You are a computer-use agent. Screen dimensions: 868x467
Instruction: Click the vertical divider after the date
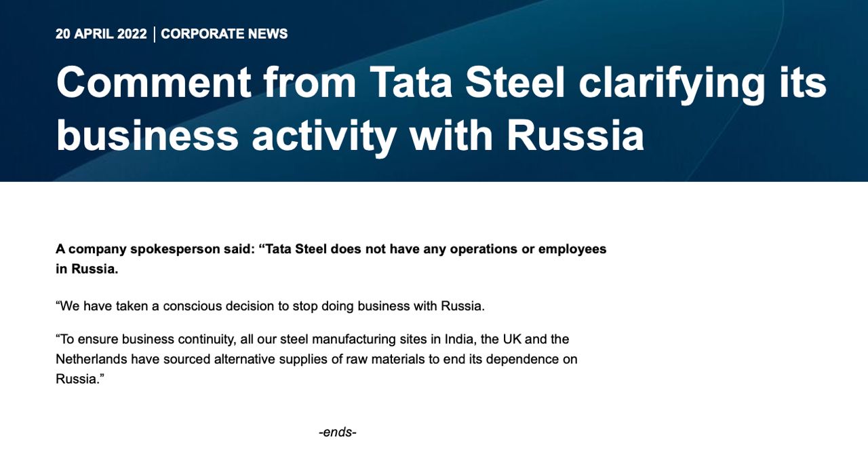155,34
